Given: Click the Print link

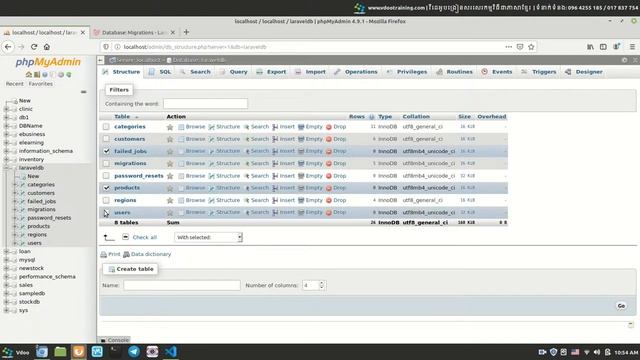Looking at the screenshot, I should click(111, 254).
